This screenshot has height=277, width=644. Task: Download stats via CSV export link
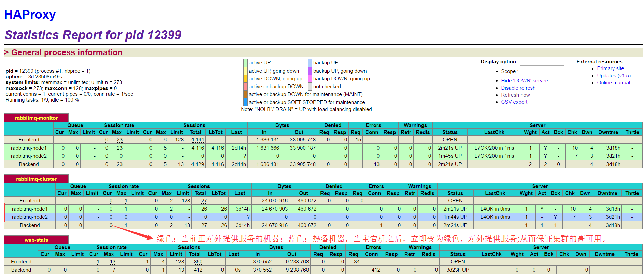pos(514,102)
